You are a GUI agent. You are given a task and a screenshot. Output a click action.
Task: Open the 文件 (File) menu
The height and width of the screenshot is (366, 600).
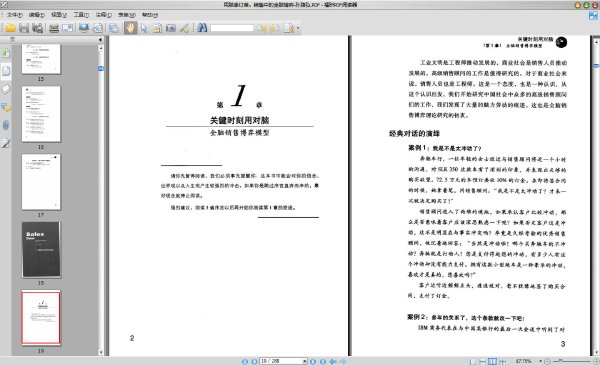point(15,15)
